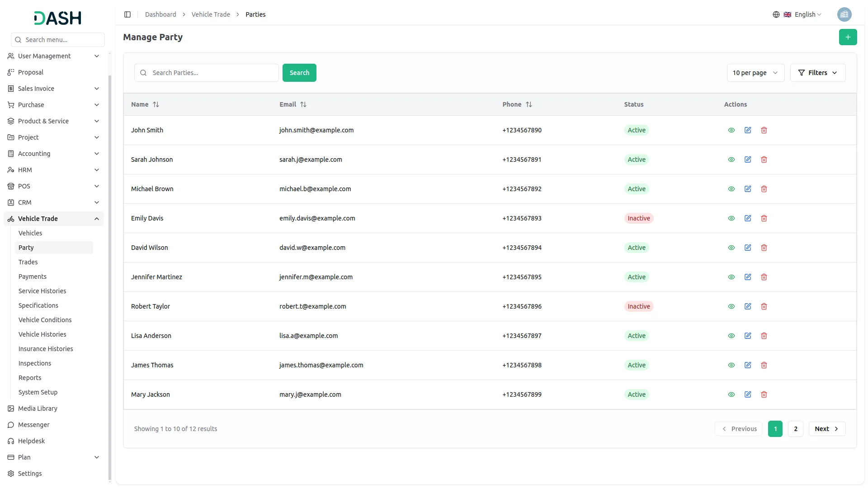Open the user avatar profile menu
Image resolution: width=868 pixels, height=488 pixels.
(844, 14)
